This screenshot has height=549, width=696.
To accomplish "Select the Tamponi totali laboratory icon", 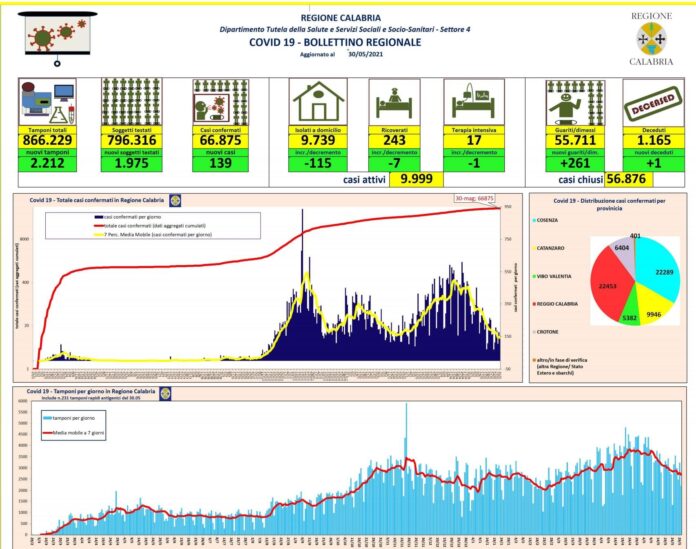I will (46, 101).
